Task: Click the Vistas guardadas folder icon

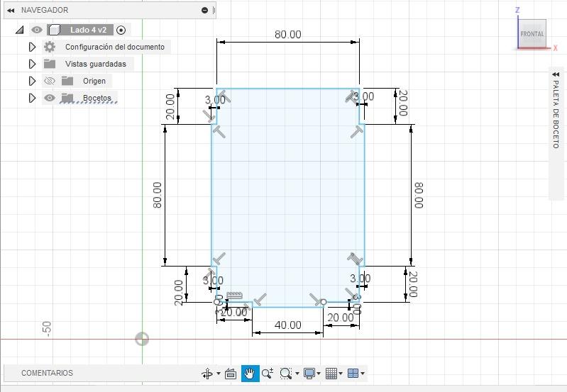Action: coord(50,64)
